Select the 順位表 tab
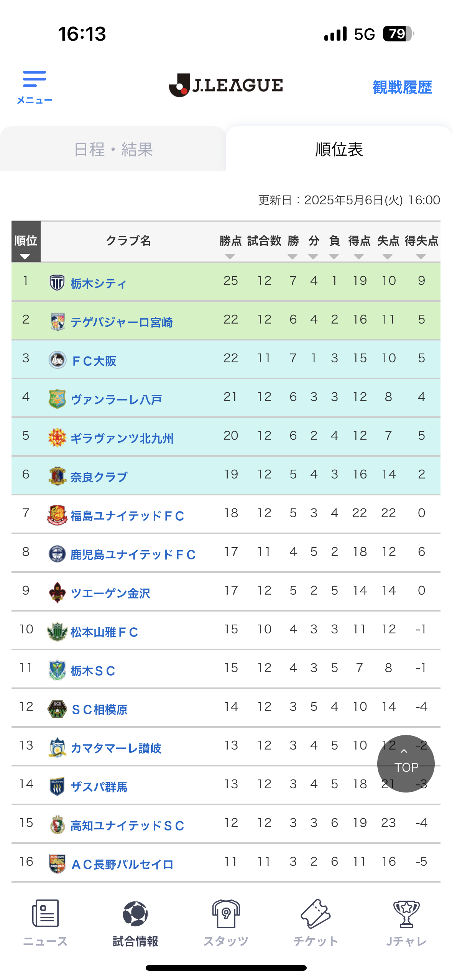452x980 pixels. pos(339,149)
